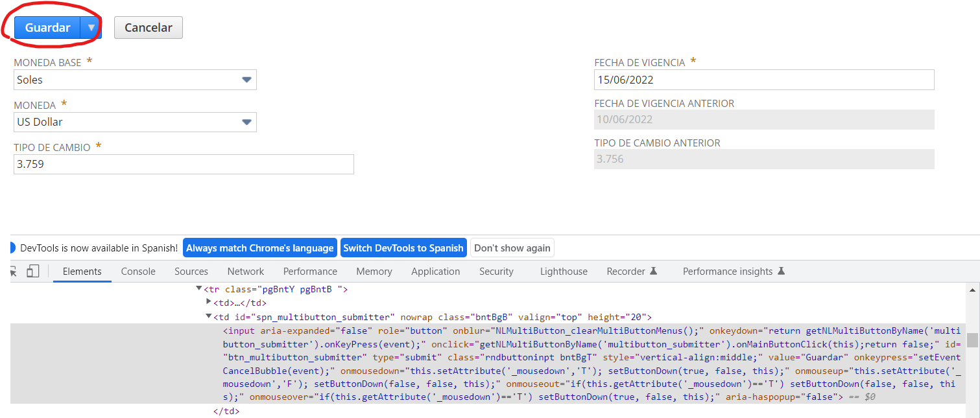Toggle the device toolbar icon in DevTools
Viewport: 980px width, 418px height.
pos(33,272)
